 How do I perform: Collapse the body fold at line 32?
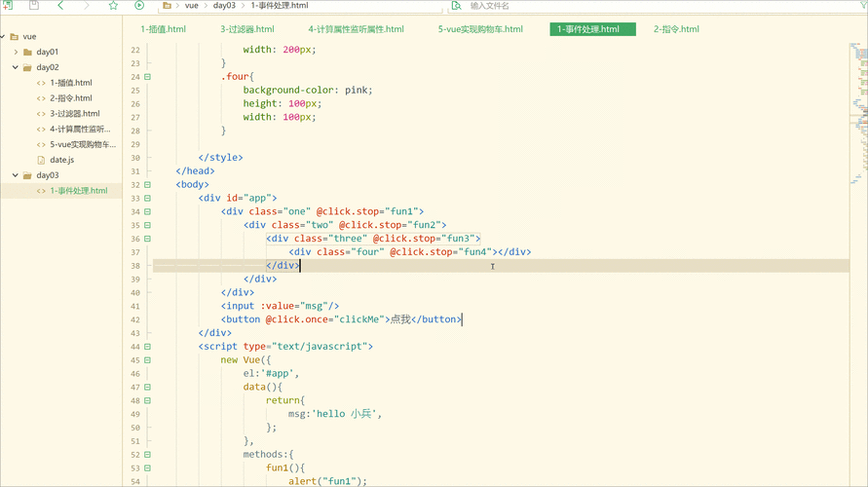(148, 184)
